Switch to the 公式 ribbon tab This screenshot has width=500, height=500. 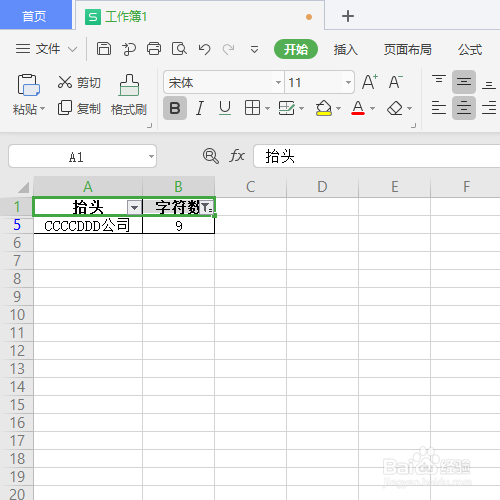point(470,49)
